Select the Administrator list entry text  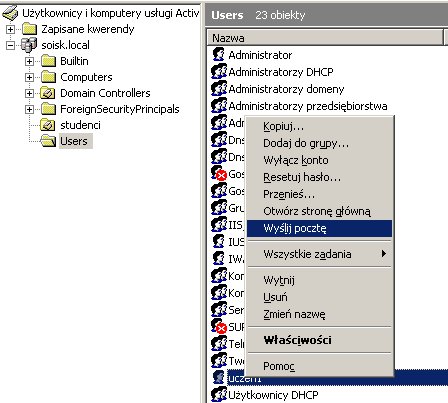point(260,55)
